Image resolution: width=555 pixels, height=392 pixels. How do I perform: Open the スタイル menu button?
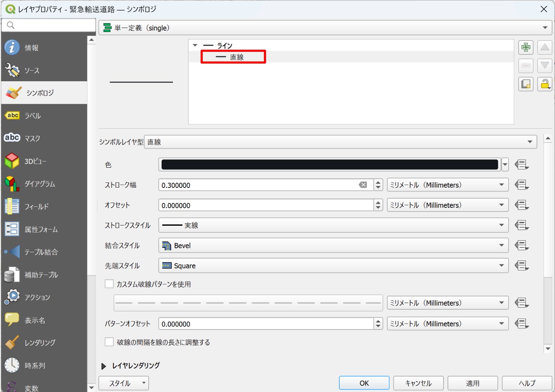[x=124, y=383]
